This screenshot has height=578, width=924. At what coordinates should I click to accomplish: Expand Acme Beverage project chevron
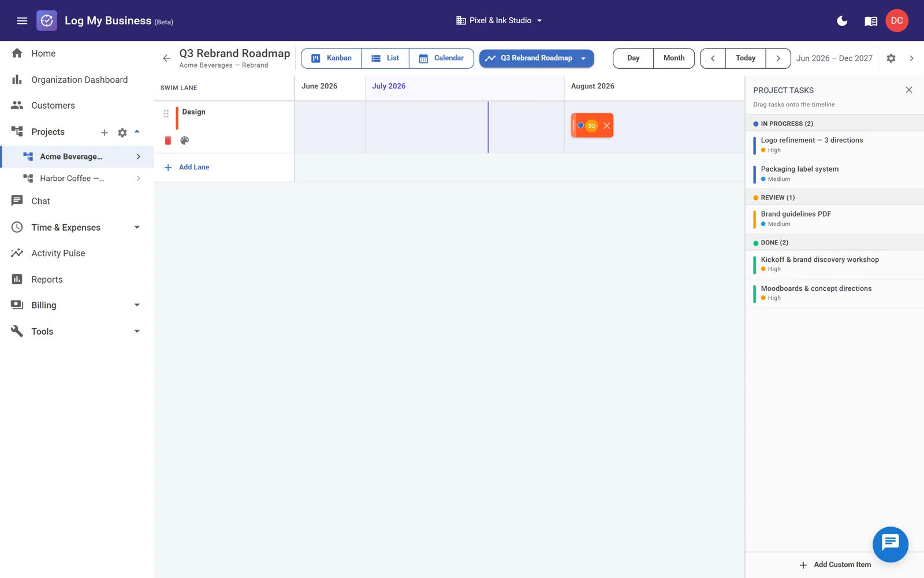pyautogui.click(x=139, y=157)
